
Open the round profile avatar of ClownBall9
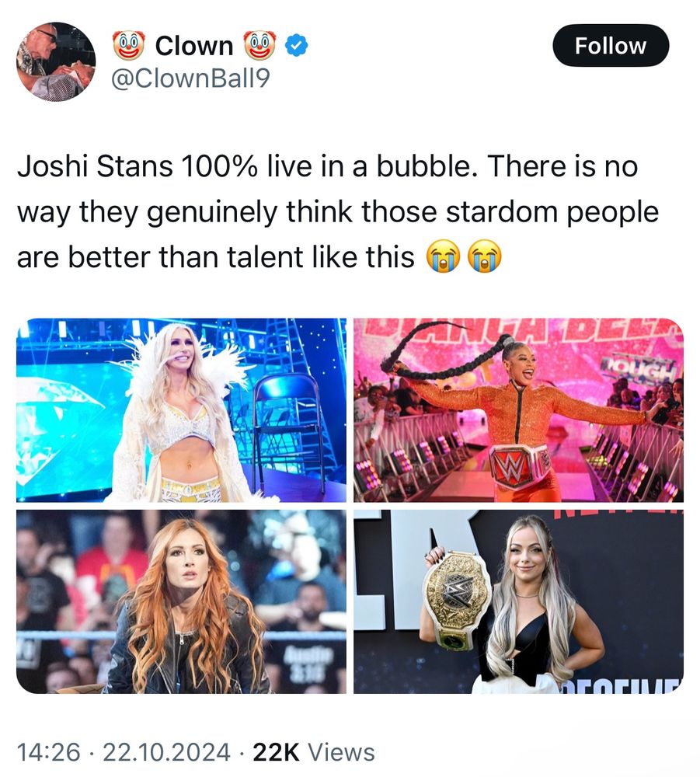[56, 62]
